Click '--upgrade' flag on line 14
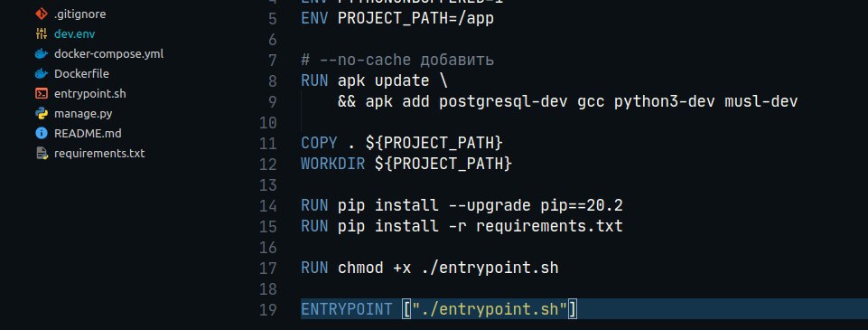The image size is (868, 330). coord(490,206)
